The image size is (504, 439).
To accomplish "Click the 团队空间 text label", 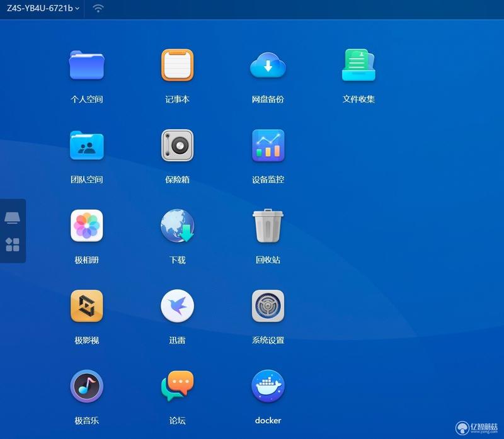I will point(87,180).
